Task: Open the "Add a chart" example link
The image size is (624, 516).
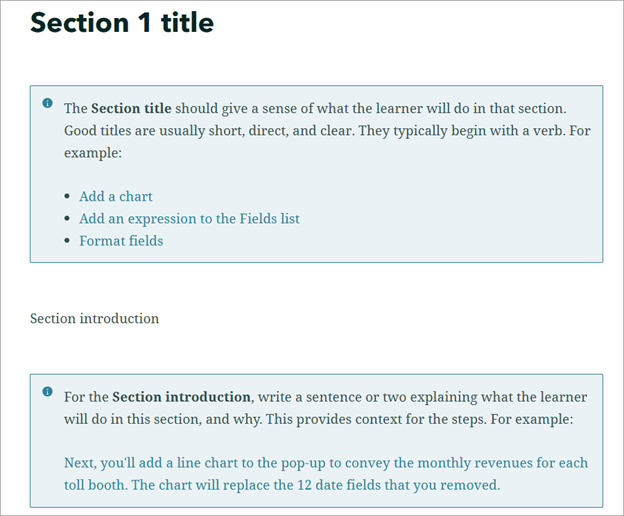Action: 116,196
